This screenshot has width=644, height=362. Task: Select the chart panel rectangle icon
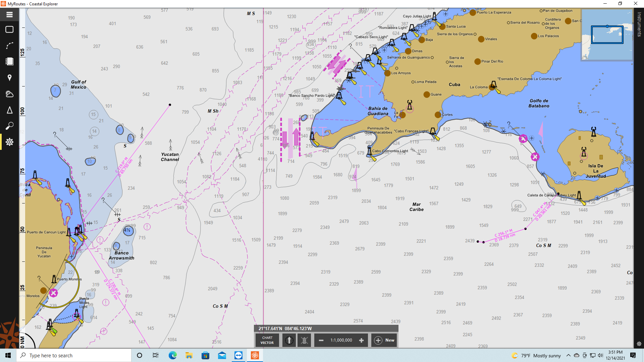click(9, 29)
